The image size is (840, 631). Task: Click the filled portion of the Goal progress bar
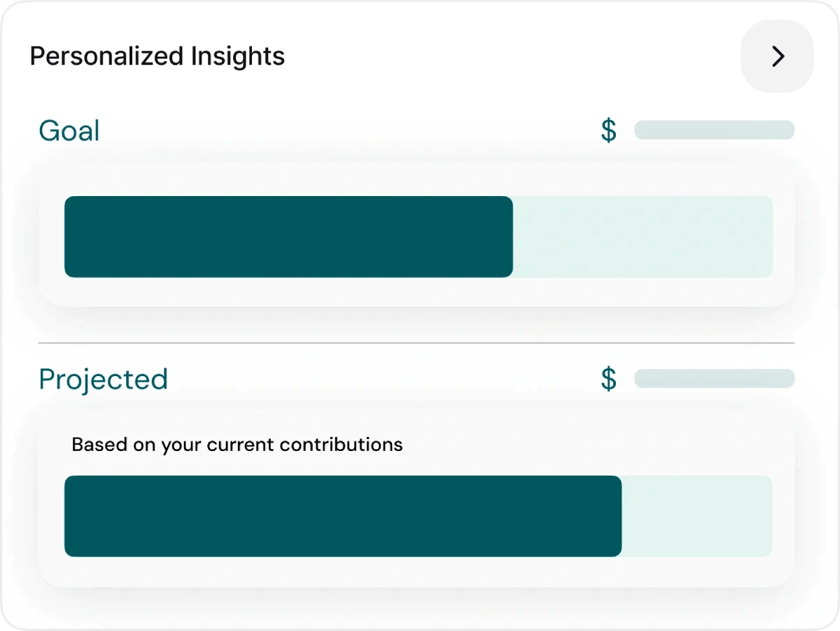click(x=288, y=237)
